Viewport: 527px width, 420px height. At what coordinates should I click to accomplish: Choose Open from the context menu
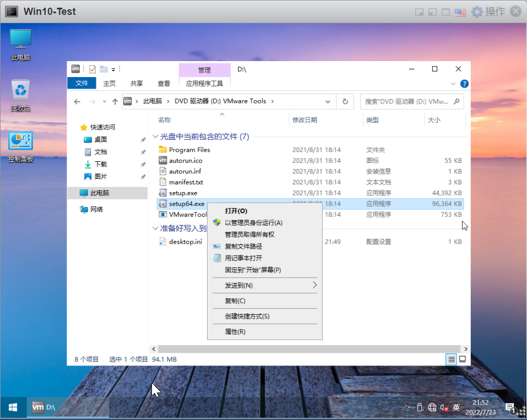click(x=265, y=211)
